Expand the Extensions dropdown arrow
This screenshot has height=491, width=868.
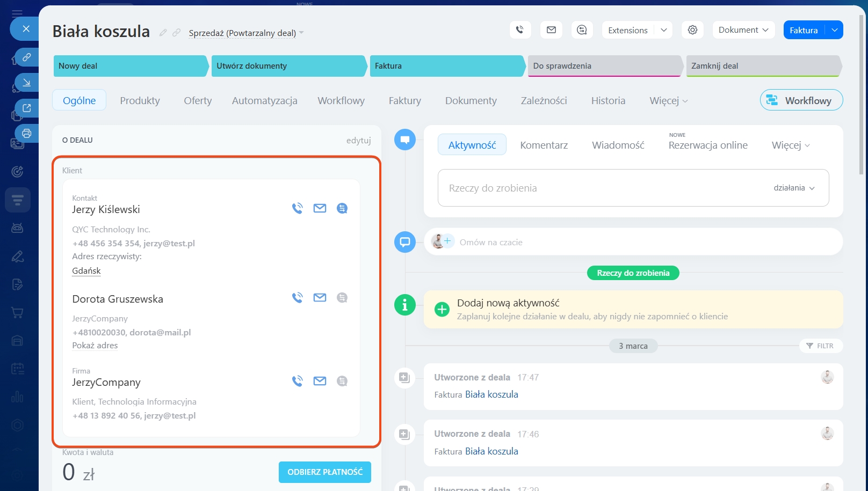(x=663, y=30)
